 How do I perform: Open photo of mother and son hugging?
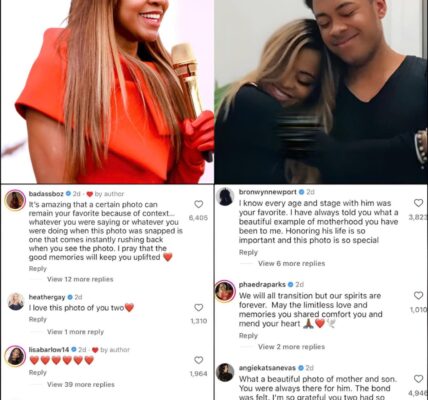[x=321, y=91]
